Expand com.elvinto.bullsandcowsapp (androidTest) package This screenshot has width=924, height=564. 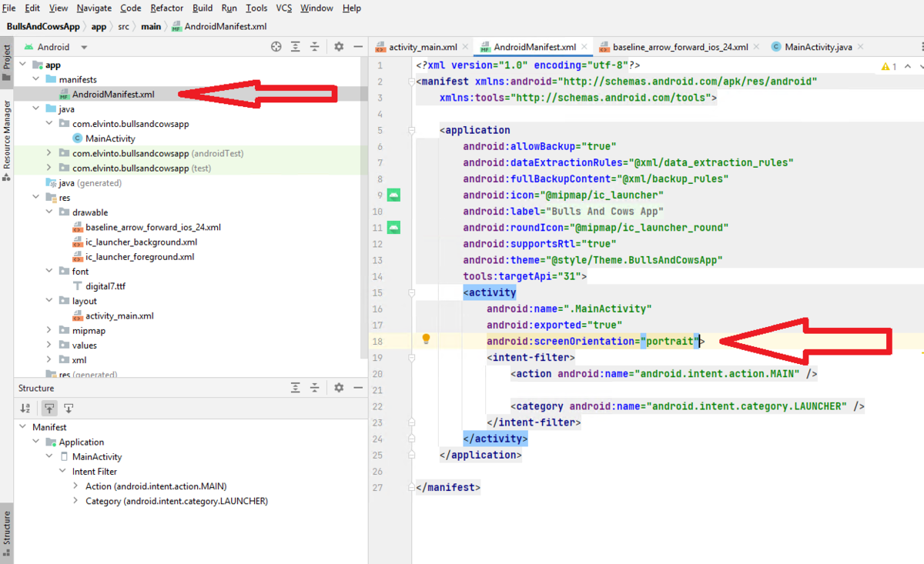[x=49, y=153]
